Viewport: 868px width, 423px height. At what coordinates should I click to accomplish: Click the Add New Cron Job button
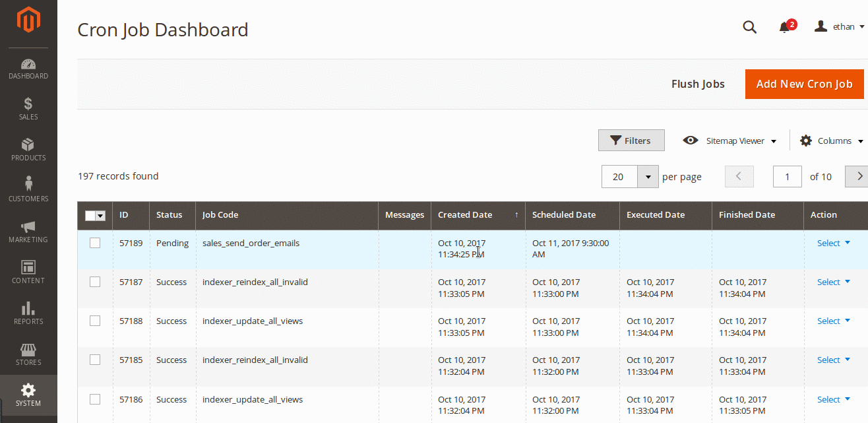(x=805, y=84)
